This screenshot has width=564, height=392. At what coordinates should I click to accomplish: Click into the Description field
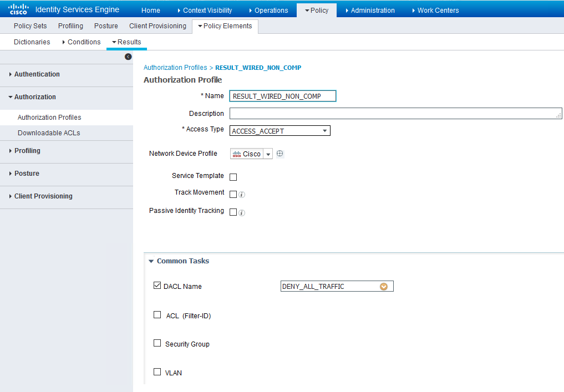click(395, 113)
